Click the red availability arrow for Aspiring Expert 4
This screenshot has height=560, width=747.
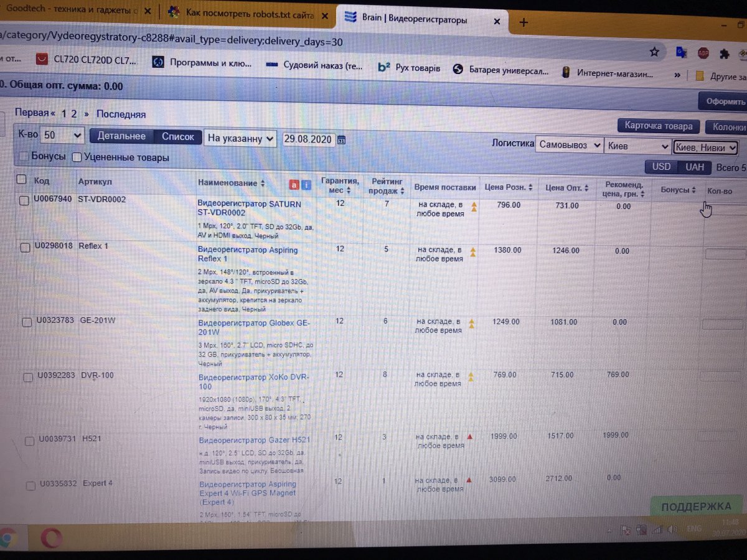click(x=468, y=480)
